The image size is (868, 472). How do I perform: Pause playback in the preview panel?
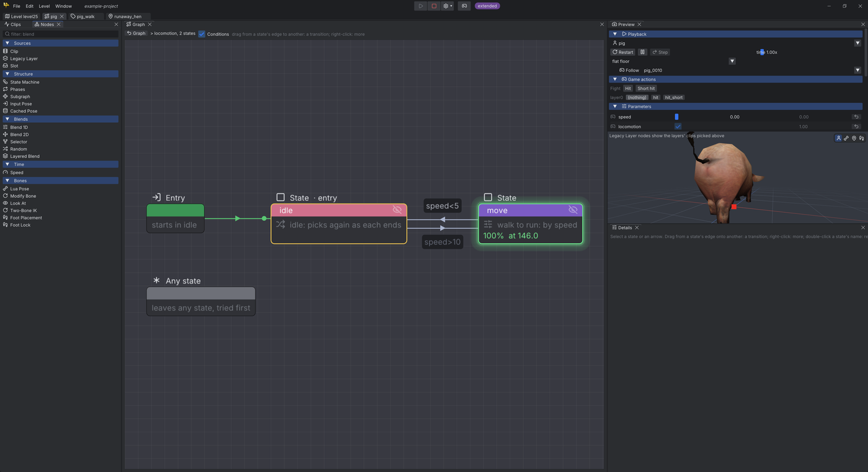(x=643, y=52)
